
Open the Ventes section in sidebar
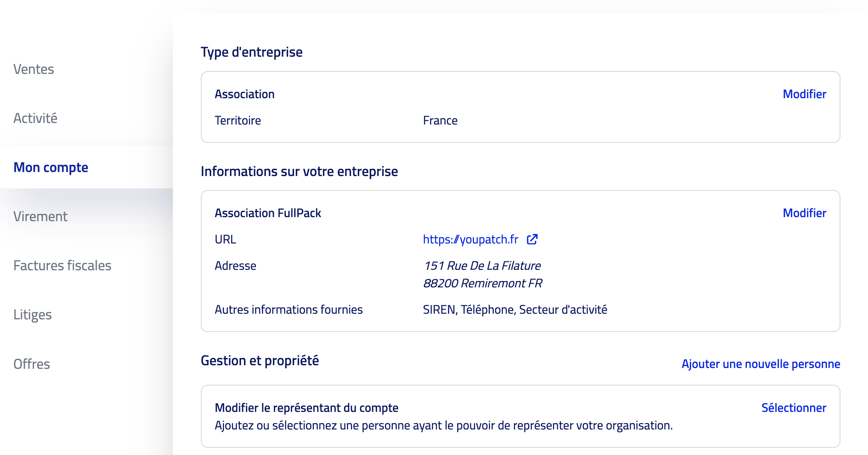click(x=34, y=69)
